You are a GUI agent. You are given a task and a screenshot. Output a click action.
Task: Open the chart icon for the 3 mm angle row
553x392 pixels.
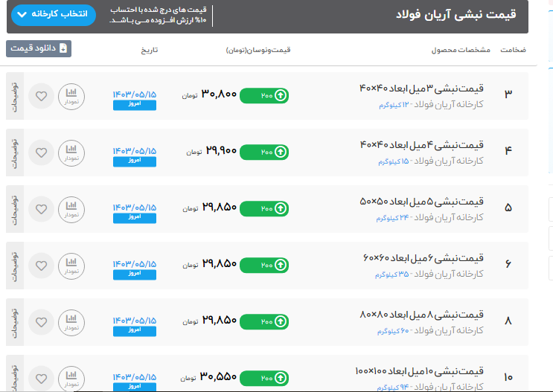[71, 96]
